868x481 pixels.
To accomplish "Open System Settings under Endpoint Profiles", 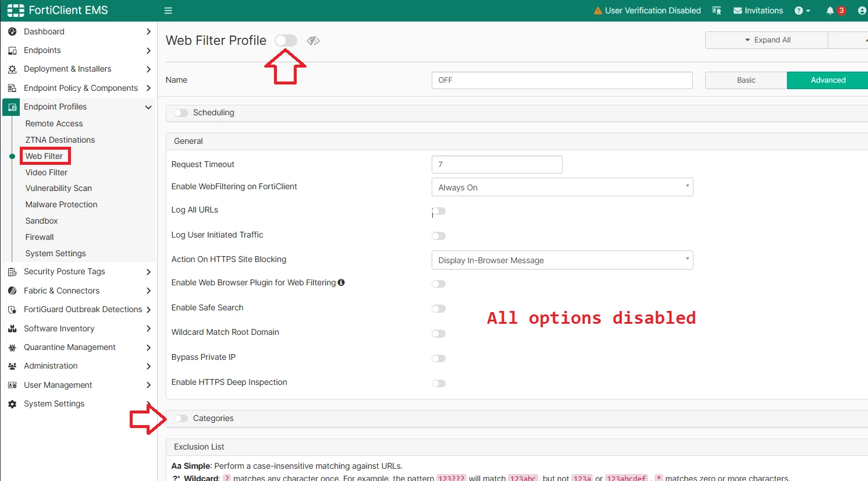I will [x=56, y=253].
